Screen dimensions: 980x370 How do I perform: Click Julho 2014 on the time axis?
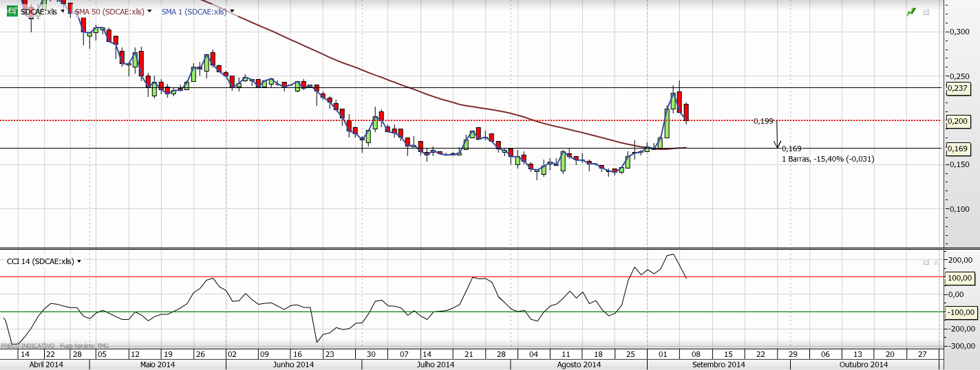[436, 364]
